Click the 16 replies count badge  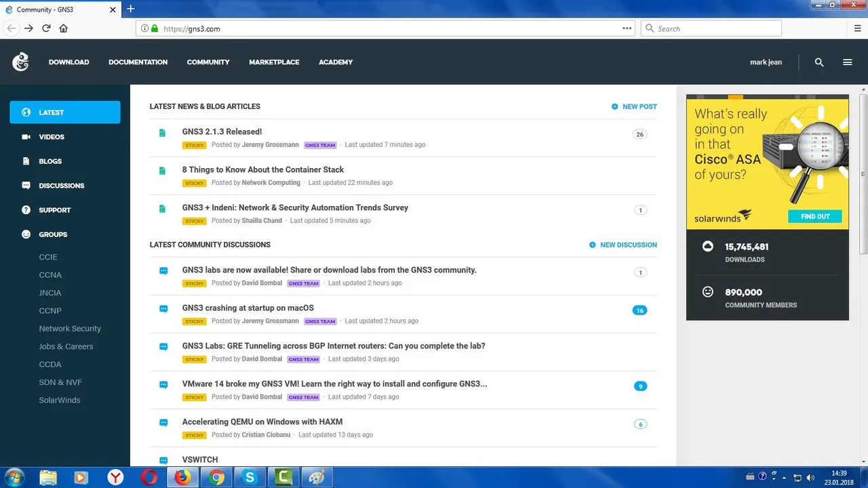(x=639, y=310)
